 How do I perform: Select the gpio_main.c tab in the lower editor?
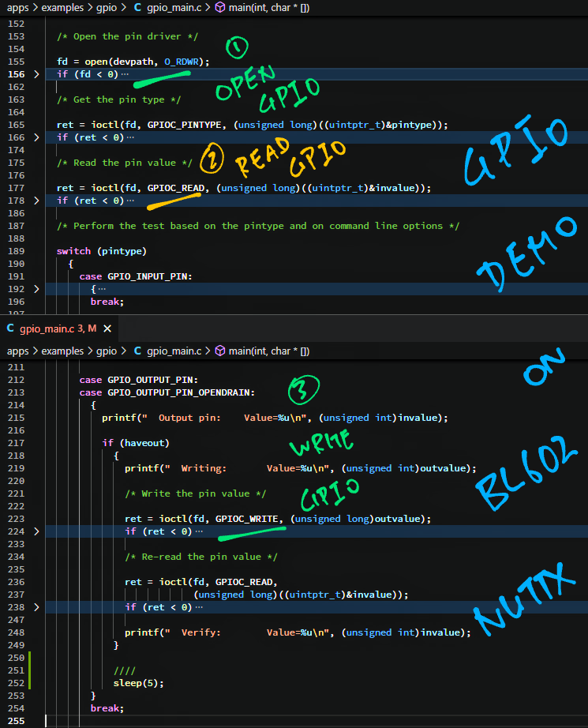pyautogui.click(x=47, y=328)
